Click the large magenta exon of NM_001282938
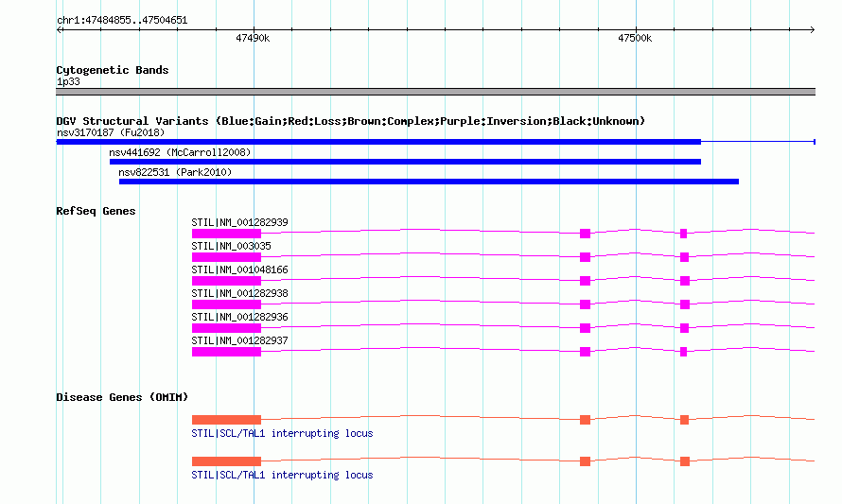 pyautogui.click(x=227, y=304)
